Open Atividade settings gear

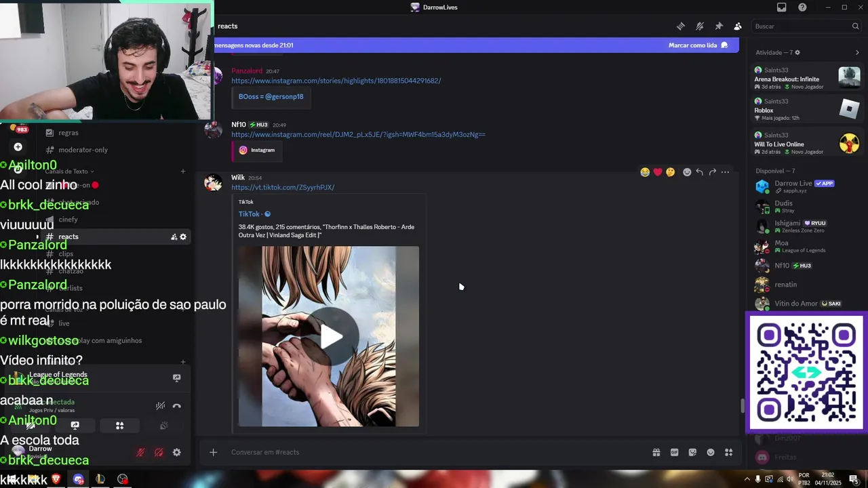click(797, 52)
